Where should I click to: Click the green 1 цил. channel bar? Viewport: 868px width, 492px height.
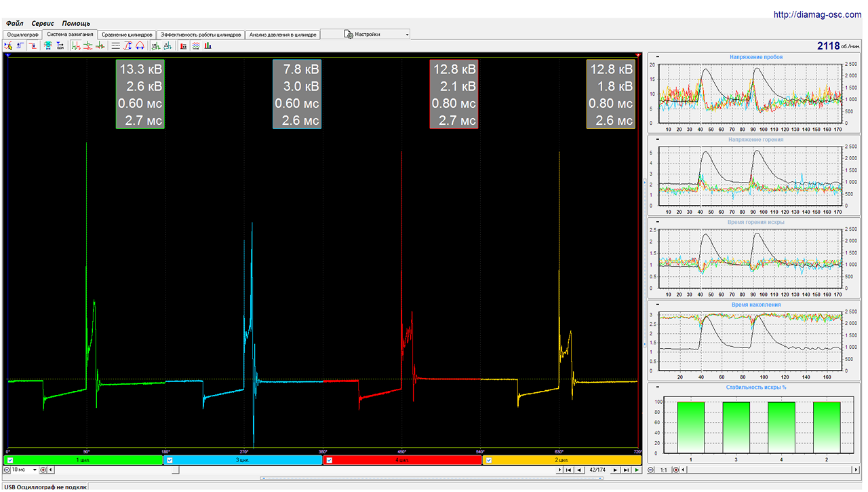(83, 460)
